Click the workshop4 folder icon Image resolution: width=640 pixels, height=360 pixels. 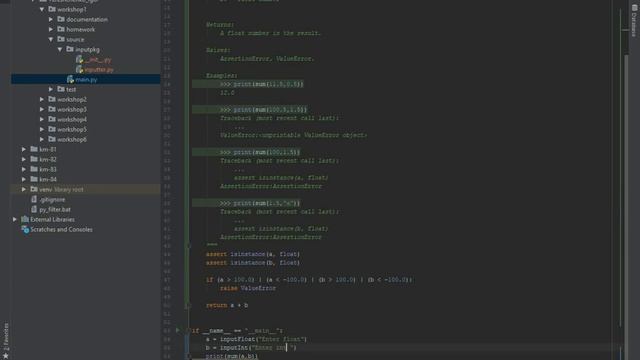(x=52, y=119)
